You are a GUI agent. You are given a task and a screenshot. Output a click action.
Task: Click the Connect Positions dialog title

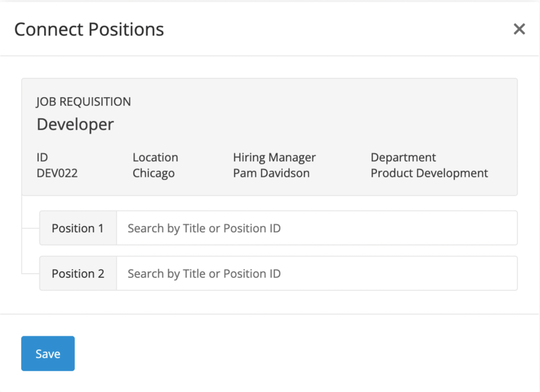tap(89, 29)
